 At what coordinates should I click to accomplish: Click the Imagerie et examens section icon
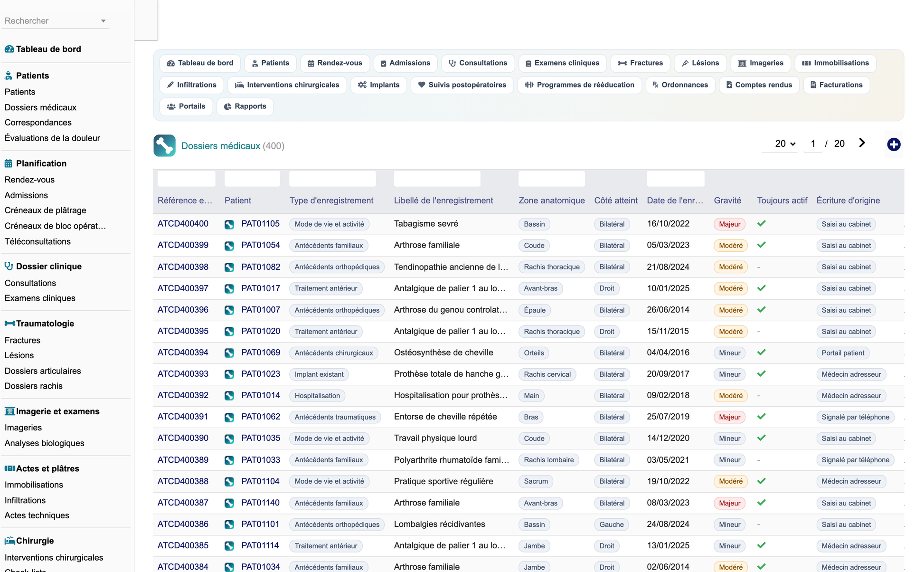(x=9, y=411)
